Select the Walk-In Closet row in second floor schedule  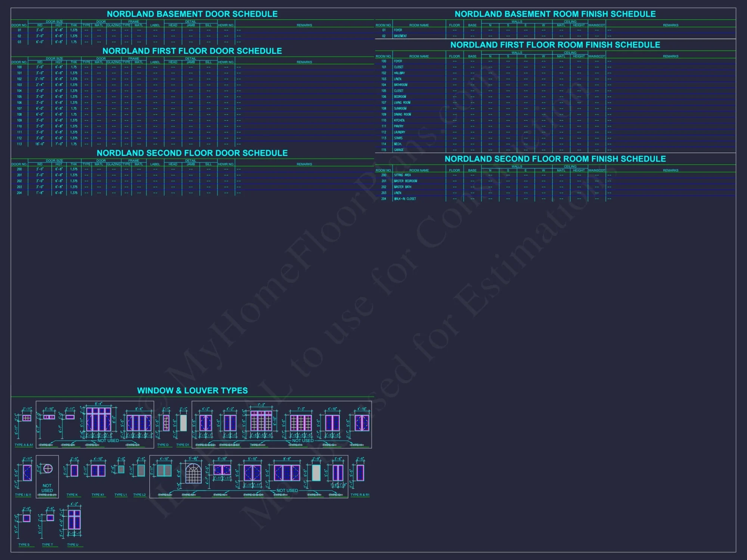pos(405,199)
